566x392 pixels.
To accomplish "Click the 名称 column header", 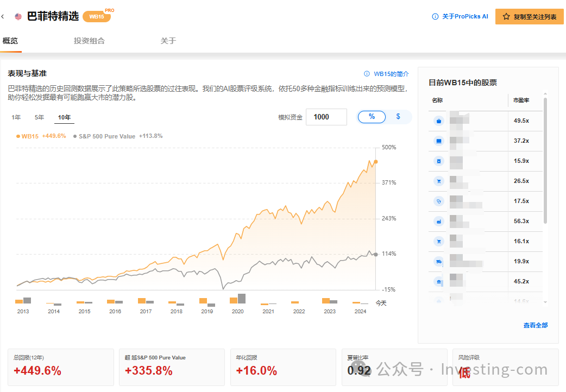I will tap(437, 100).
